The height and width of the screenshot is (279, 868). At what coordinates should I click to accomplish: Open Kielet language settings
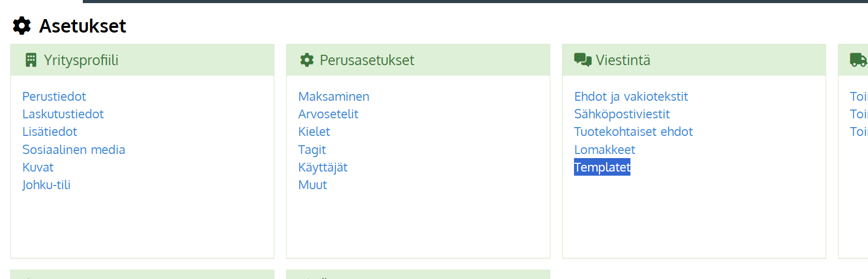(314, 132)
